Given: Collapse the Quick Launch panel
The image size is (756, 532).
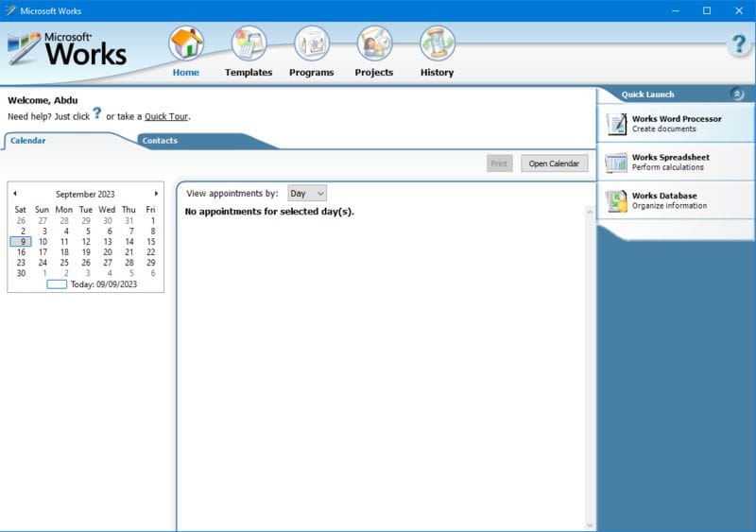Looking at the screenshot, I should (737, 94).
